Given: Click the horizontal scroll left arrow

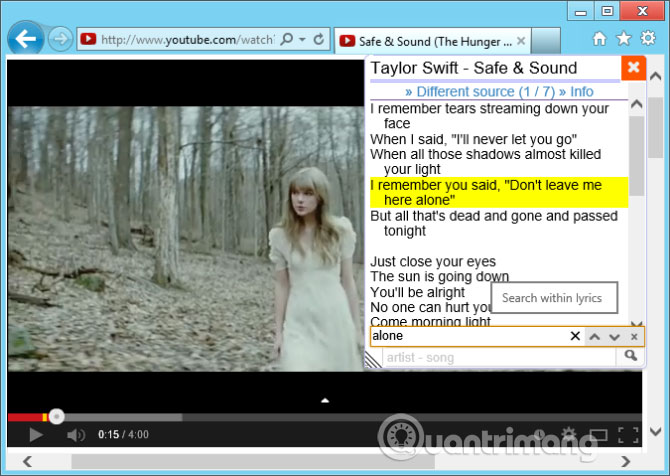Looking at the screenshot, I should 27,461.
